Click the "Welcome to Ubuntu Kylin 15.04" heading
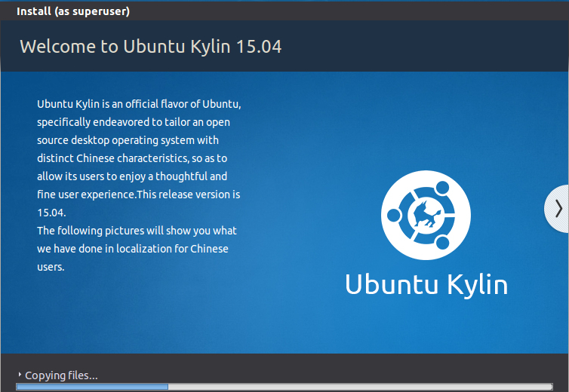Image resolution: width=569 pixels, height=392 pixels. tap(151, 47)
